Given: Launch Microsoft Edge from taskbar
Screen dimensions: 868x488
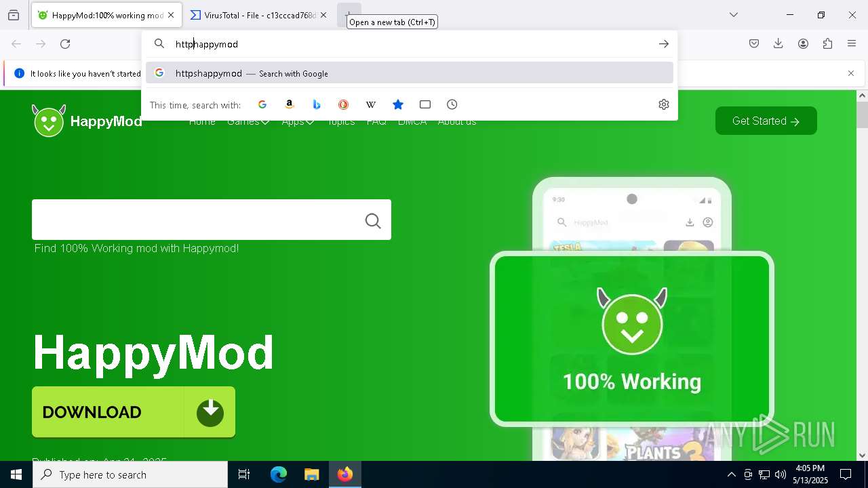Looking at the screenshot, I should click(x=279, y=474).
